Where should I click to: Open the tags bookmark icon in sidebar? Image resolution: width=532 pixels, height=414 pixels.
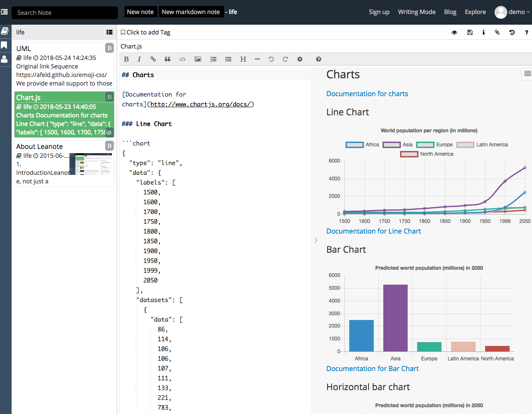point(4,45)
